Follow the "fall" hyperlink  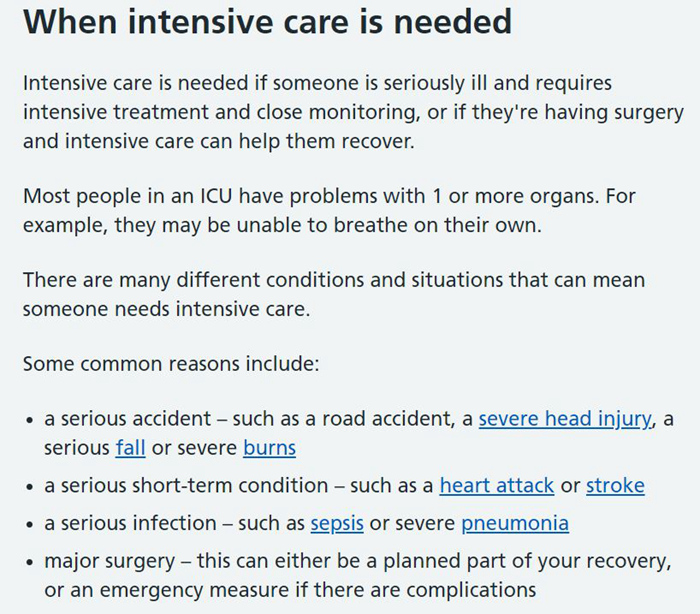pos(130,447)
